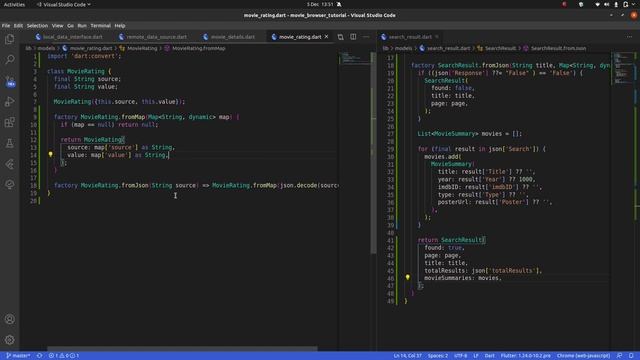Image resolution: width=640 pixels, height=360 pixels.
Task: Click the open changes icon in editor toolbar
Action: (x=340, y=37)
